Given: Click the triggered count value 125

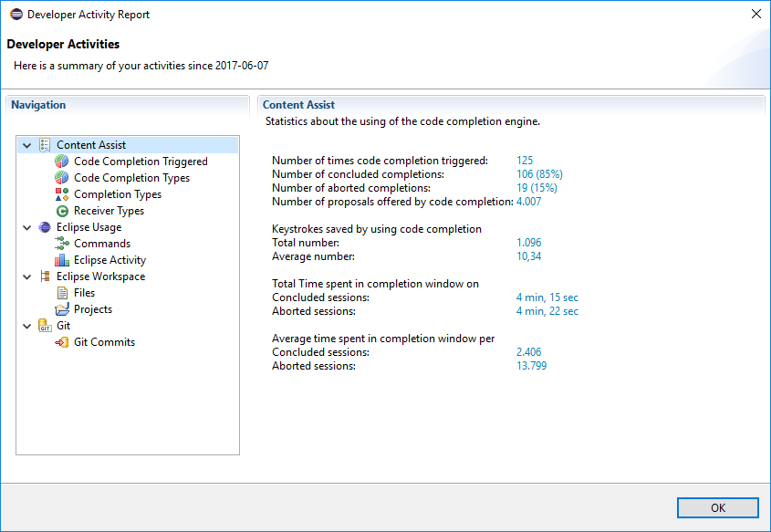Looking at the screenshot, I should point(525,161).
